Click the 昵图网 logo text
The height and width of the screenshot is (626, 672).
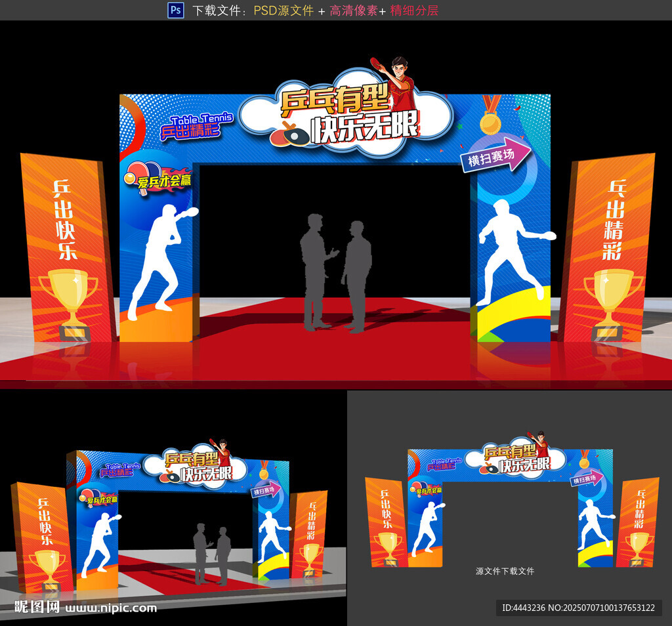pyautogui.click(x=38, y=607)
